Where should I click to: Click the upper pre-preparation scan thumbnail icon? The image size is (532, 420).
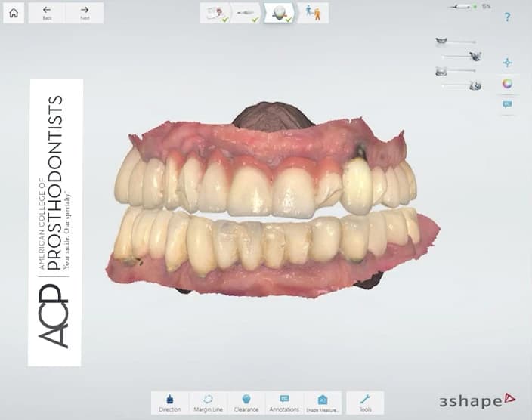coord(475,56)
